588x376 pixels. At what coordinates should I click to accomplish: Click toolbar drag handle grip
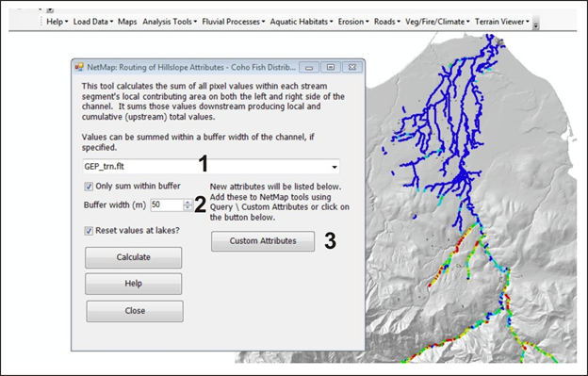[x=41, y=22]
